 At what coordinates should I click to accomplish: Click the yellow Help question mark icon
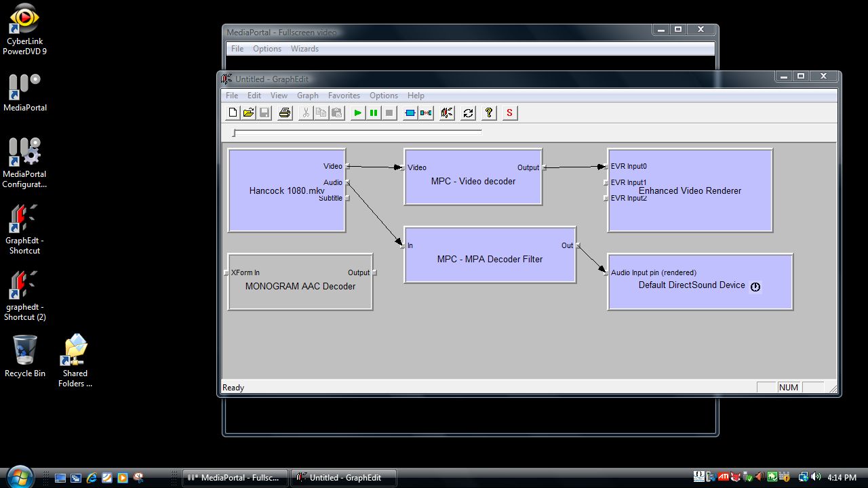pyautogui.click(x=489, y=113)
